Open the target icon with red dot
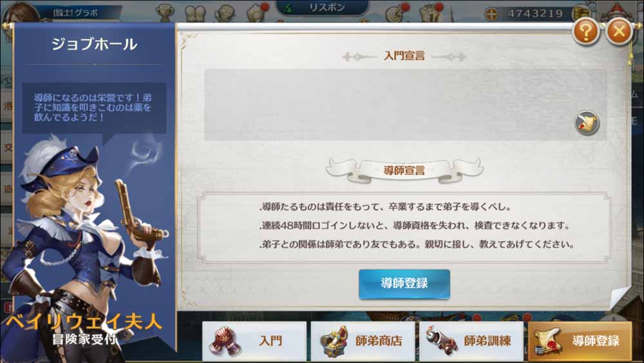 (x=396, y=12)
